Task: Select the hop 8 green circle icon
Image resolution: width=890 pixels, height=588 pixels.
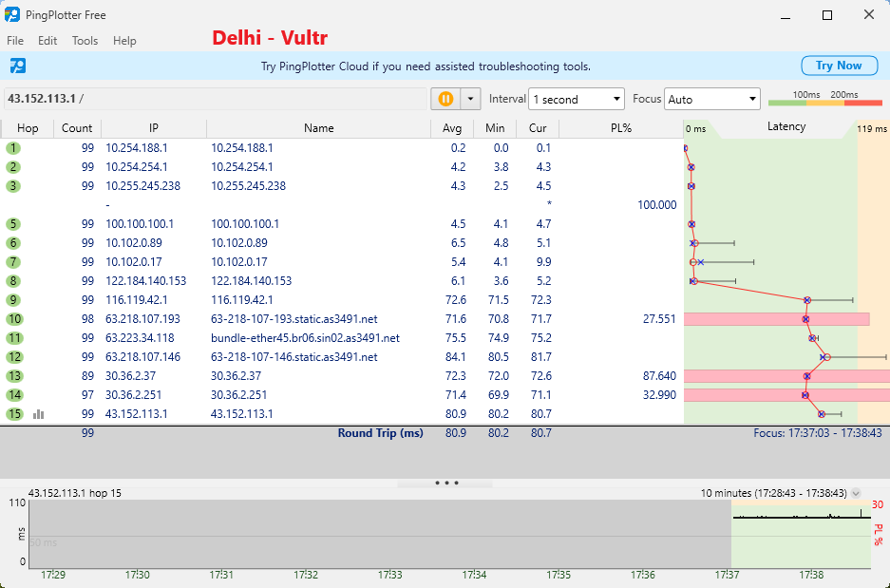Action: point(13,281)
